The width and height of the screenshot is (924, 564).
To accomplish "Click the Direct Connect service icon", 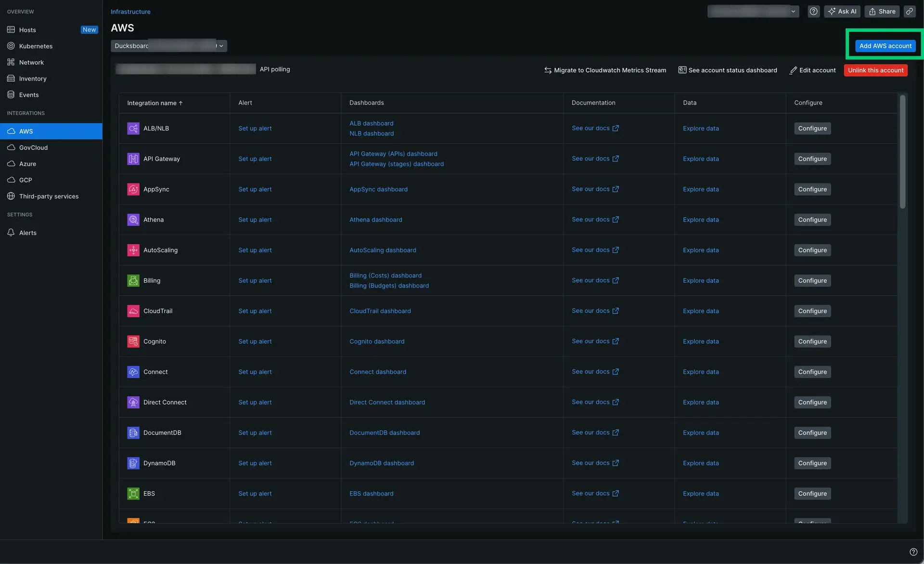I will click(133, 402).
